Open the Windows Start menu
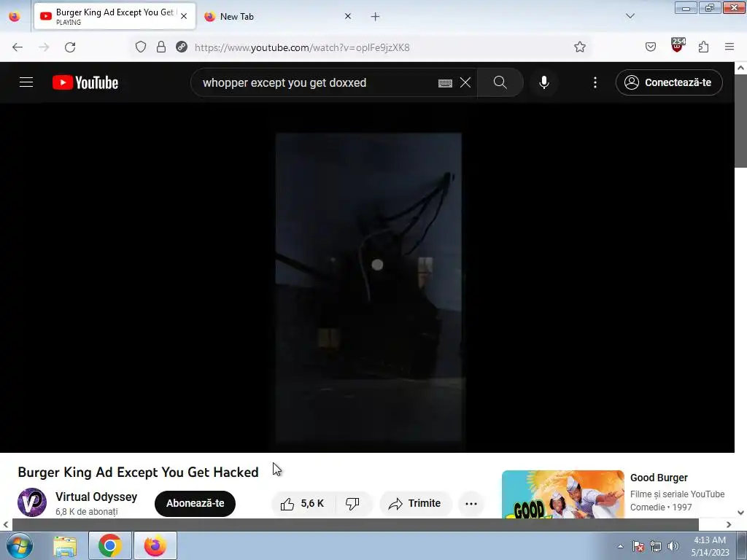 pyautogui.click(x=19, y=545)
